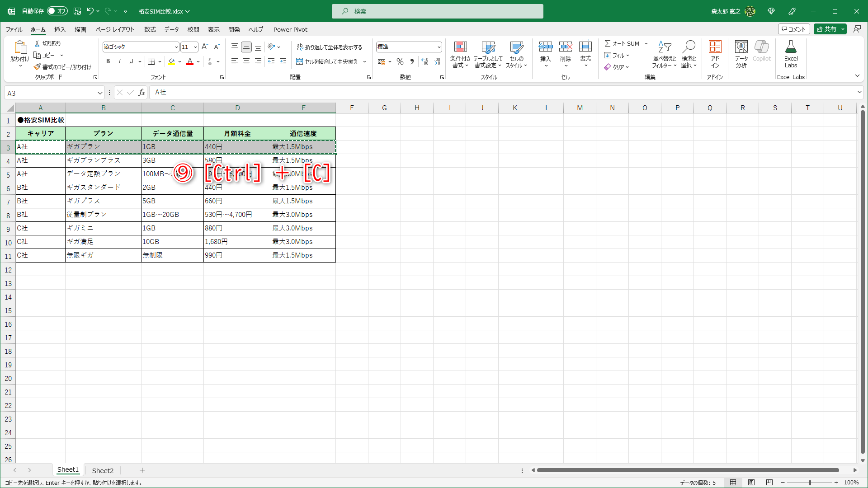Open the 数式 ribbon tab

pos(150,29)
